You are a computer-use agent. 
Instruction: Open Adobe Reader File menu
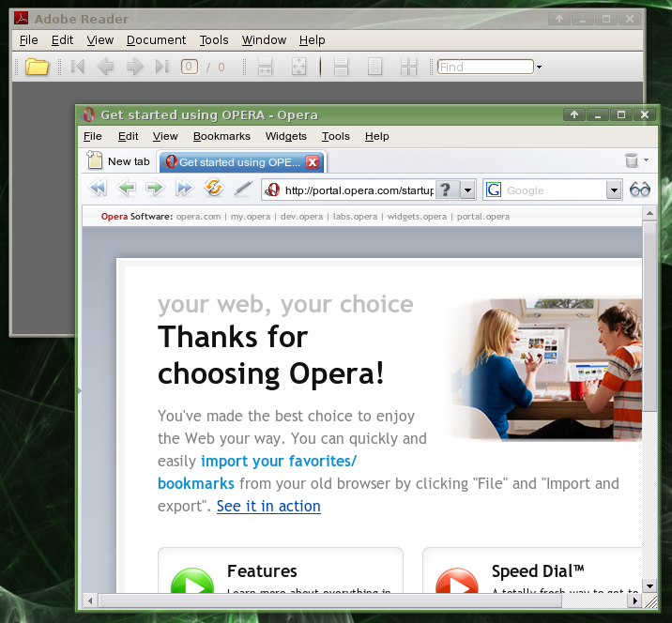pos(29,39)
